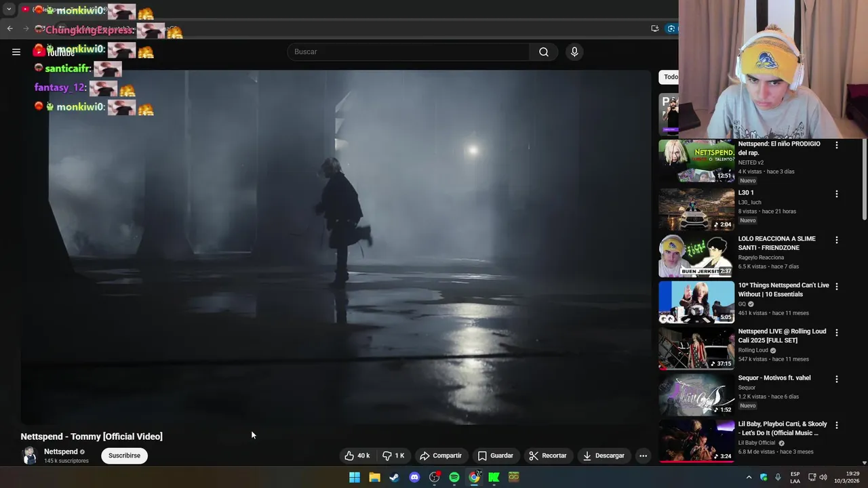Open Steam from the taskbar
This screenshot has width=868, height=488.
[x=394, y=477]
